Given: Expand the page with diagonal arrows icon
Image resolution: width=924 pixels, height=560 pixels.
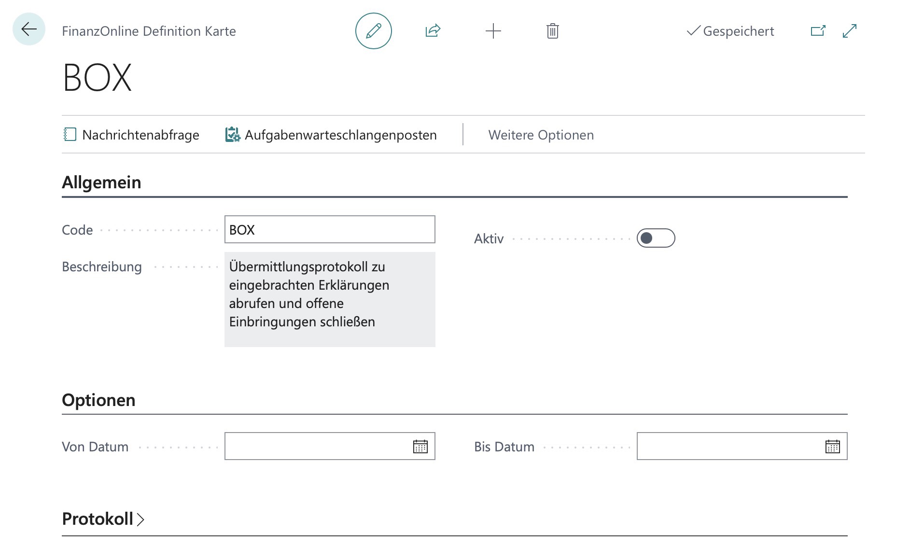Looking at the screenshot, I should (x=850, y=31).
